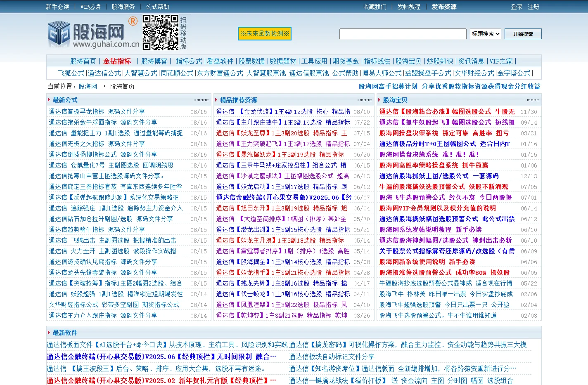Click the 精品推荐资源 panel heading

coord(238,100)
